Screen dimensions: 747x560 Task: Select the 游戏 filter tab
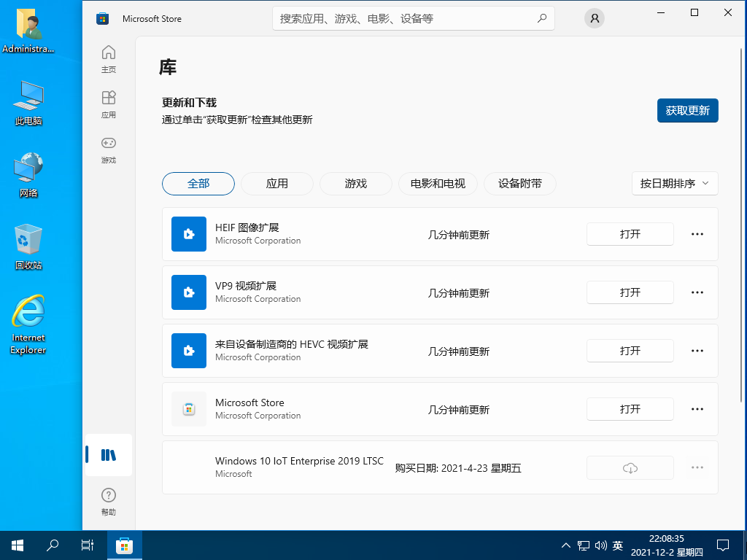356,183
